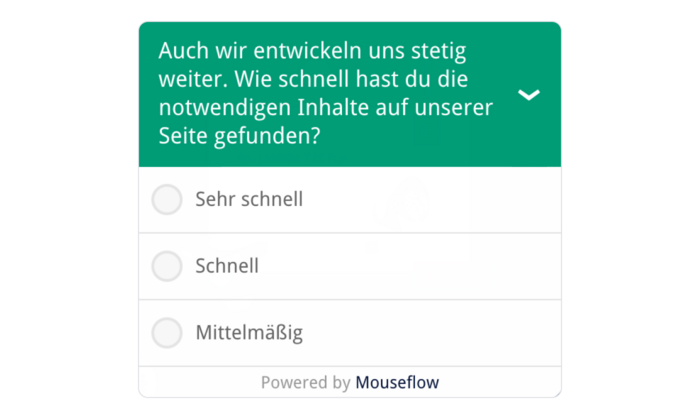Mark the first answer option circle
This screenshot has width=700, height=420.
click(x=167, y=199)
